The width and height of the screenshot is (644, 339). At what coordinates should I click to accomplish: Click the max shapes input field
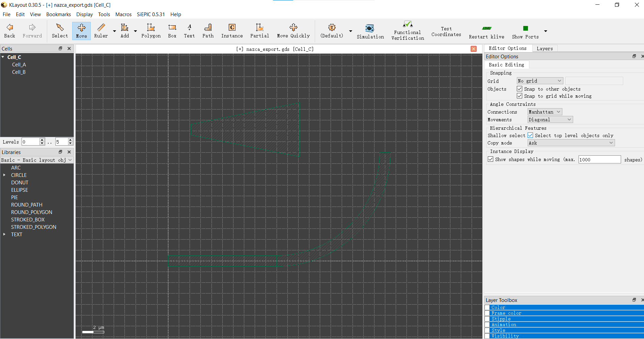pyautogui.click(x=599, y=160)
